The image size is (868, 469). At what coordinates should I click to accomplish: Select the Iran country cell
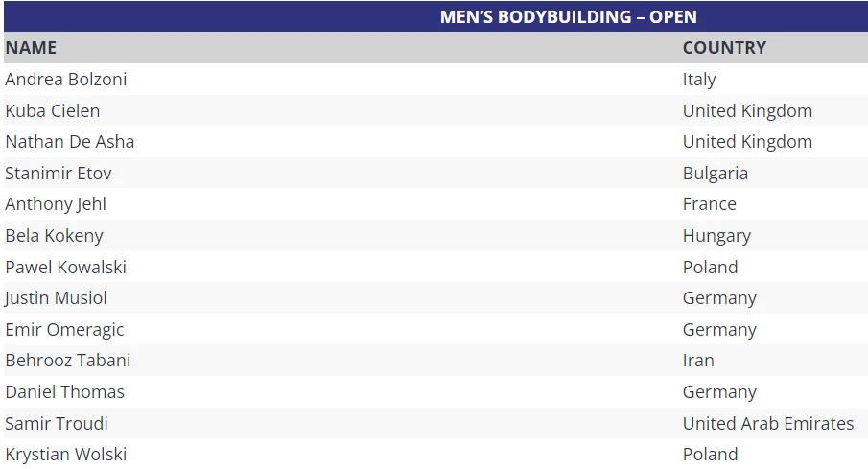[698, 361]
